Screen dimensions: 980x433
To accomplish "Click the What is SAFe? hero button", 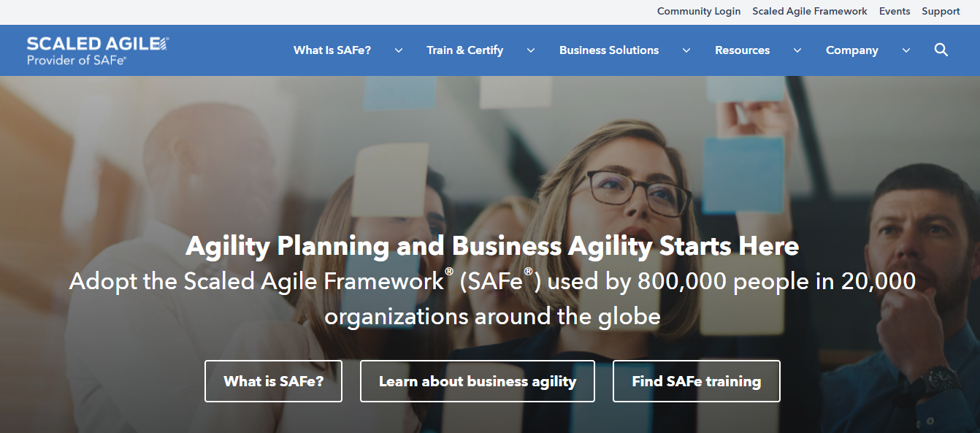I will (x=273, y=381).
